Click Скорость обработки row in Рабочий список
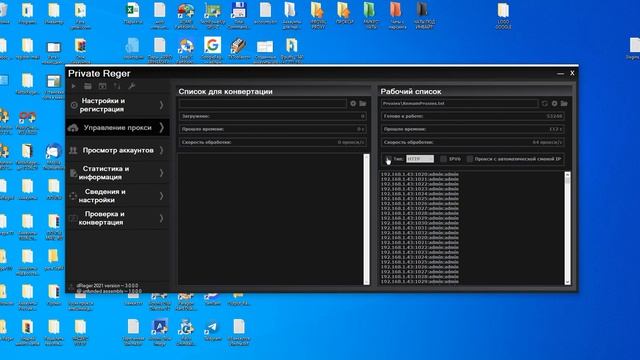Viewport: 640px width, 360px height. tap(473, 142)
